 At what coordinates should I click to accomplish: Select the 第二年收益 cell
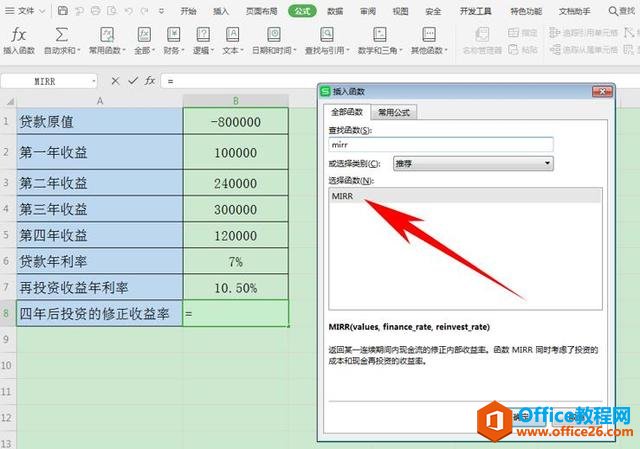100,183
